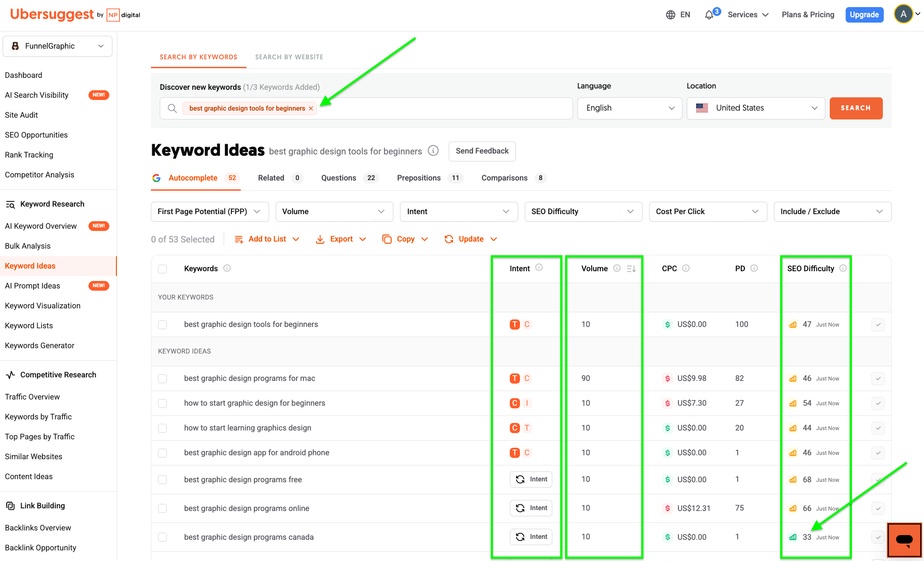Click the Export download icon

tap(320, 239)
